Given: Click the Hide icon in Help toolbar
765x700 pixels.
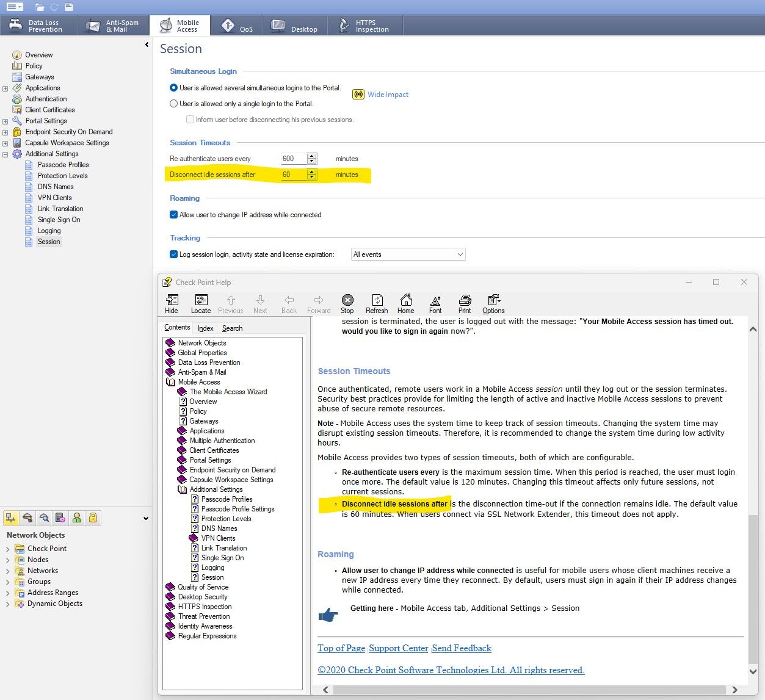Looking at the screenshot, I should [x=172, y=303].
